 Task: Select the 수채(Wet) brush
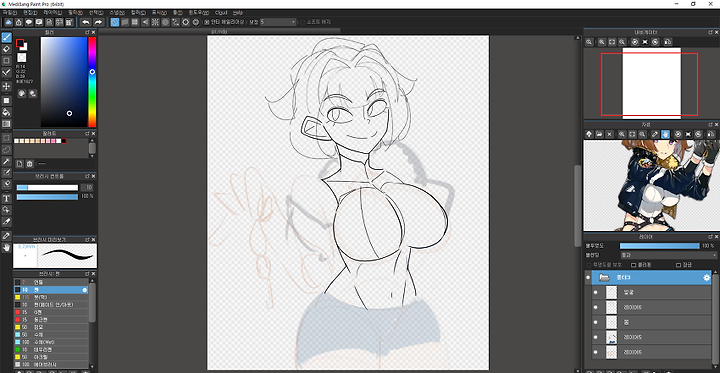tap(51, 342)
